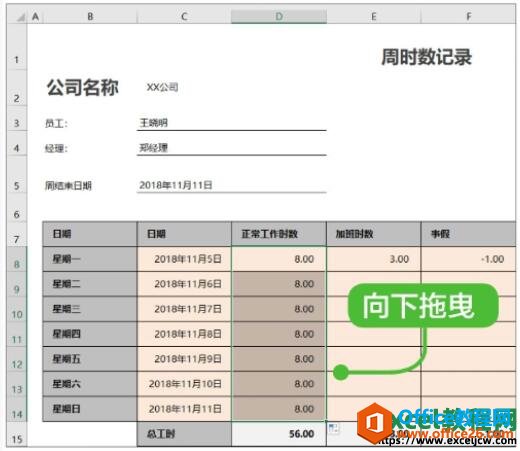
Task: Click the 2018年11月11日 cell in 星期日 row
Action: tap(184, 409)
